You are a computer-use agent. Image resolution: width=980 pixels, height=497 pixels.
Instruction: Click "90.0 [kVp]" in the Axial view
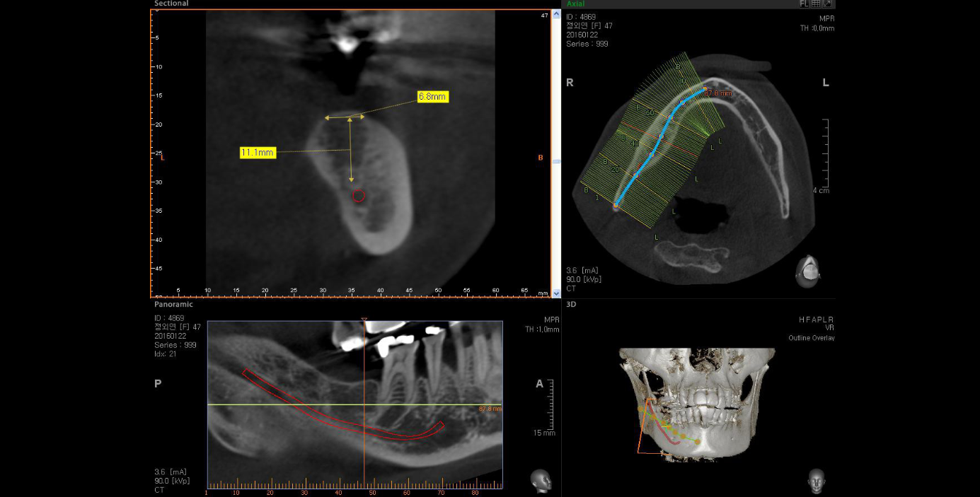(x=584, y=279)
